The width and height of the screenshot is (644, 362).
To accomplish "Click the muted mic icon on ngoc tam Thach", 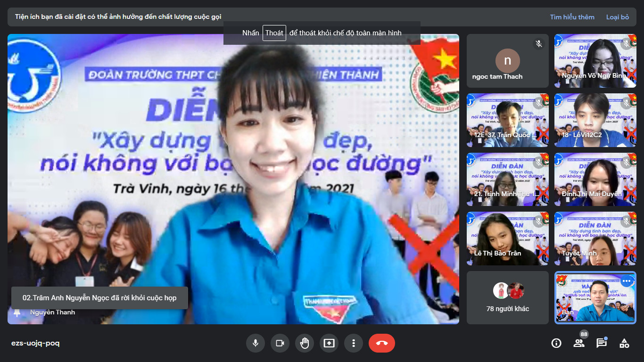I will pos(539,44).
